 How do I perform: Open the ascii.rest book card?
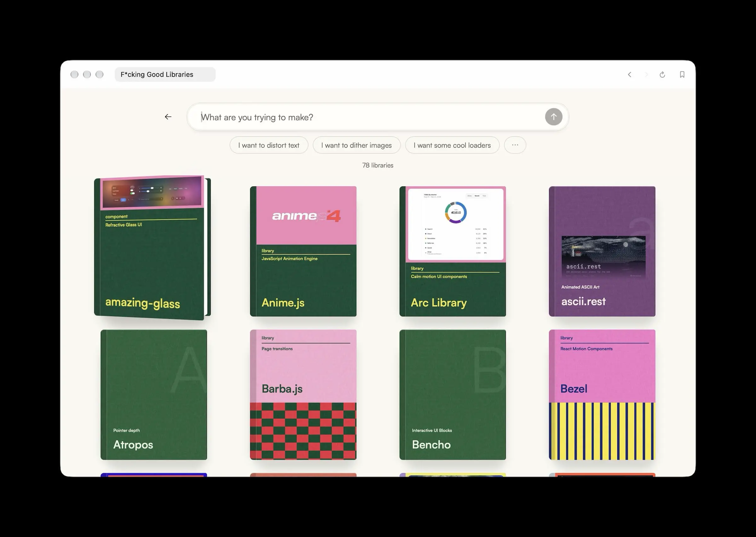(x=602, y=251)
